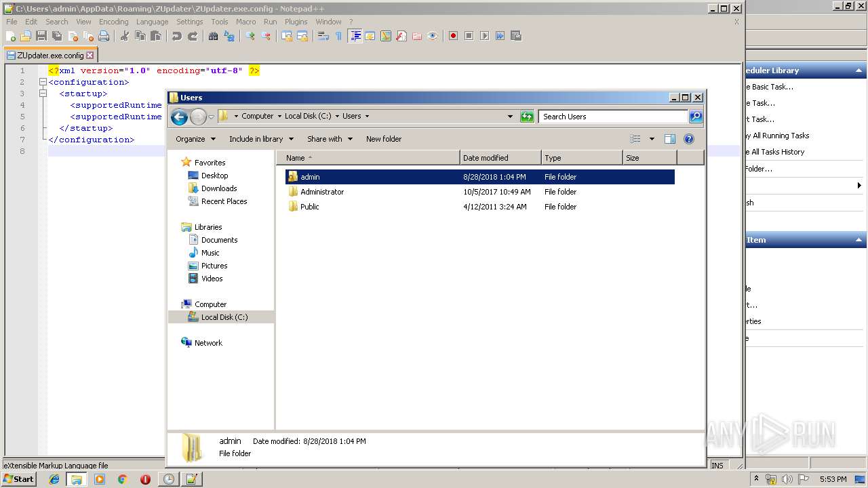Click the Explorer Forward arrow button
This screenshot has height=488, width=868.
(198, 117)
